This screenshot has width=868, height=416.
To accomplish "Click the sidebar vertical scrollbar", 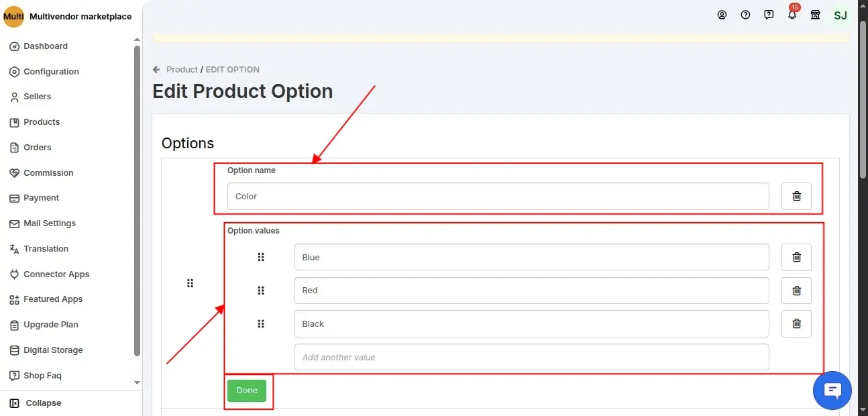I will tap(137, 201).
